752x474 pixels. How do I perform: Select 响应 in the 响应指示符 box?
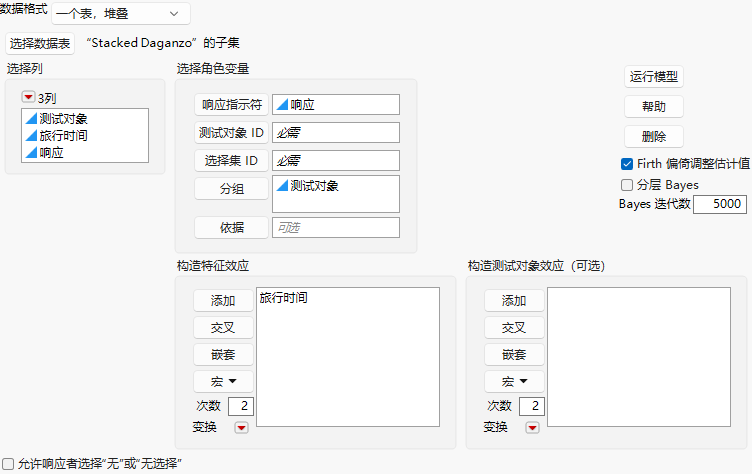(302, 105)
